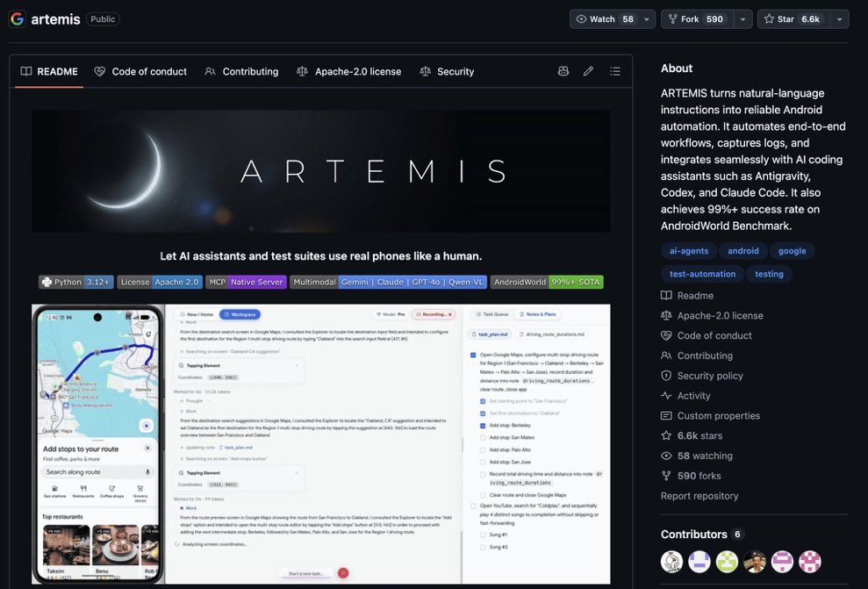Click the green patterned contributor avatar
The height and width of the screenshot is (589, 868).
727,561
